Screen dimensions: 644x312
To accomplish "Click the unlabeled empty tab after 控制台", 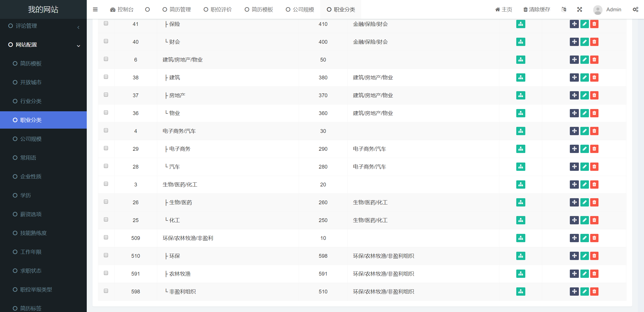I will (x=148, y=10).
